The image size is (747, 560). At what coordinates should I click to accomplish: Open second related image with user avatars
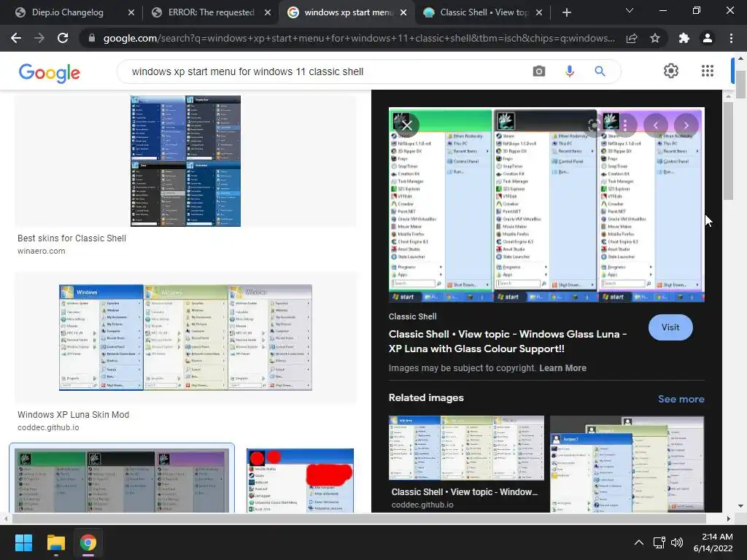(x=627, y=464)
